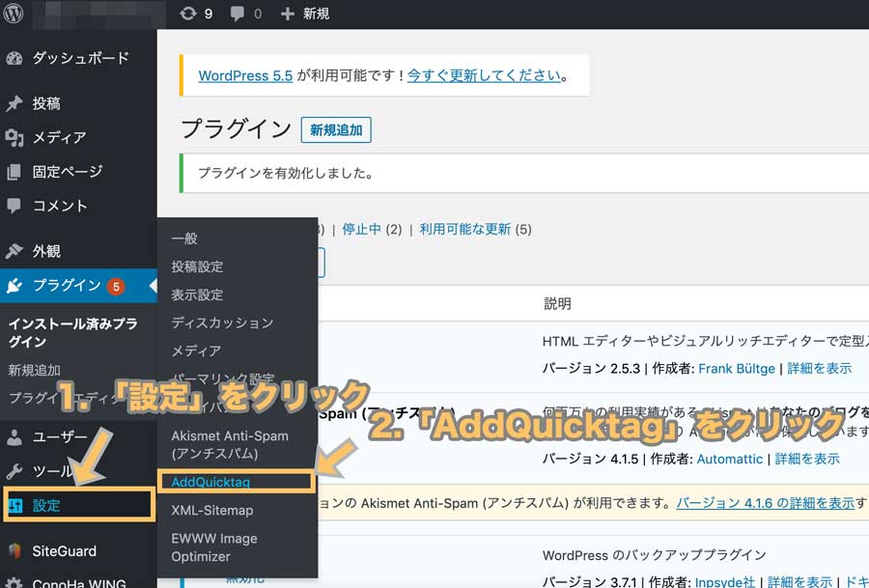Open the 固定ページ menu
Image resolution: width=869 pixels, height=588 pixels.
pos(68,172)
